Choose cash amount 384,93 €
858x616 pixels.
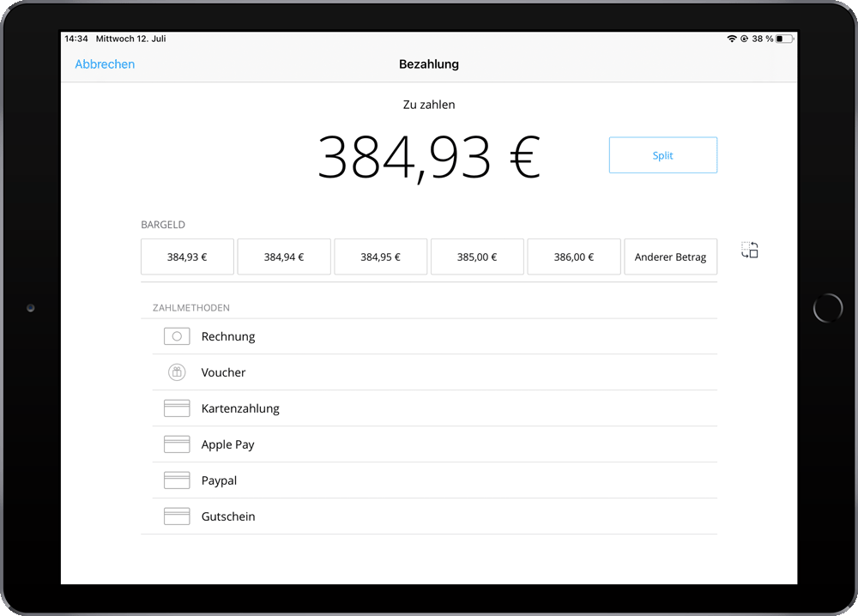187,257
